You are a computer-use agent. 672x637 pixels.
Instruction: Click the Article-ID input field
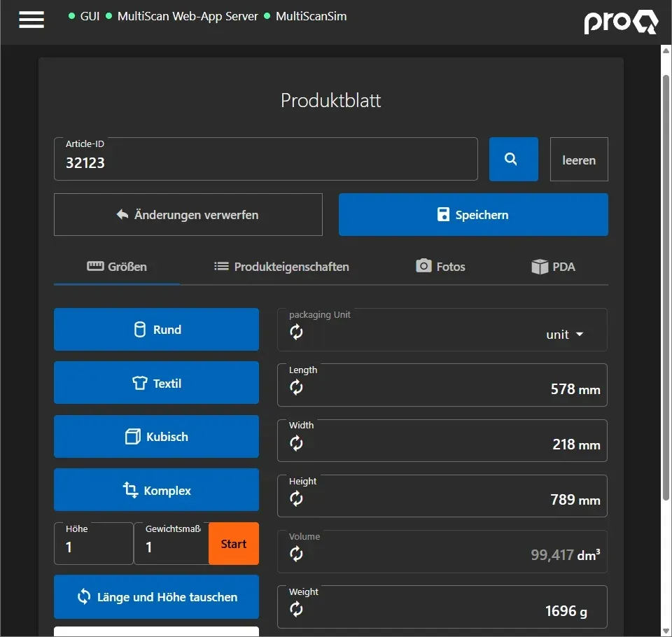pyautogui.click(x=266, y=159)
